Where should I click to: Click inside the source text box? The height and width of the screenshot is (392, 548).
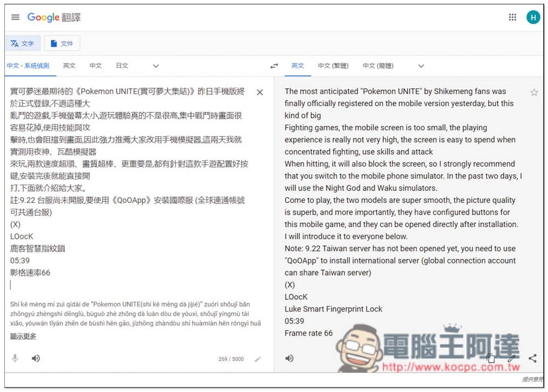129,188
